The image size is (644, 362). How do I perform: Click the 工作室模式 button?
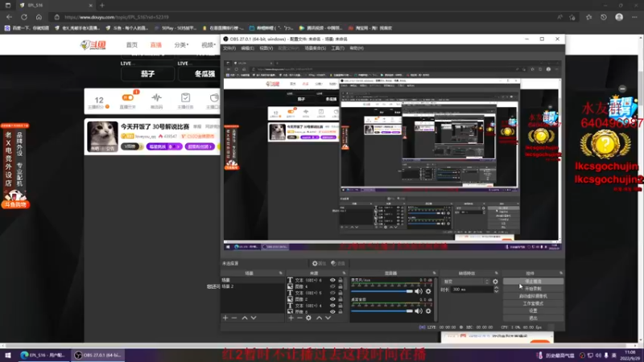[533, 304]
